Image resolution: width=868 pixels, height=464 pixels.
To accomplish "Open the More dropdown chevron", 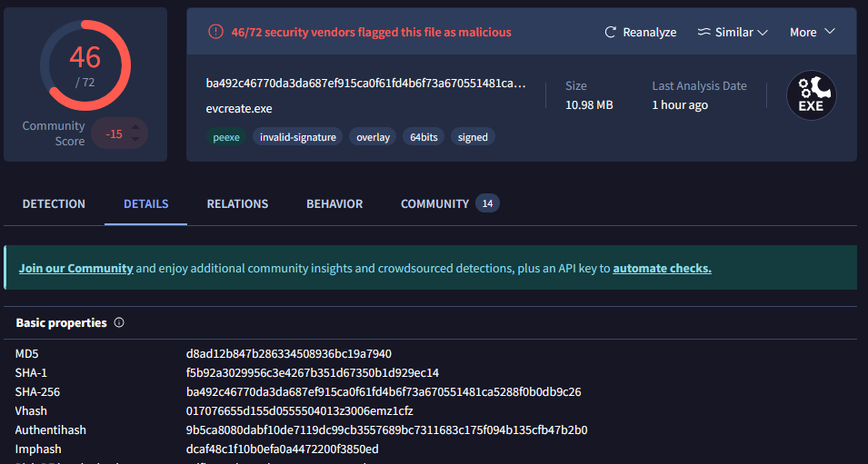I will click(x=829, y=32).
